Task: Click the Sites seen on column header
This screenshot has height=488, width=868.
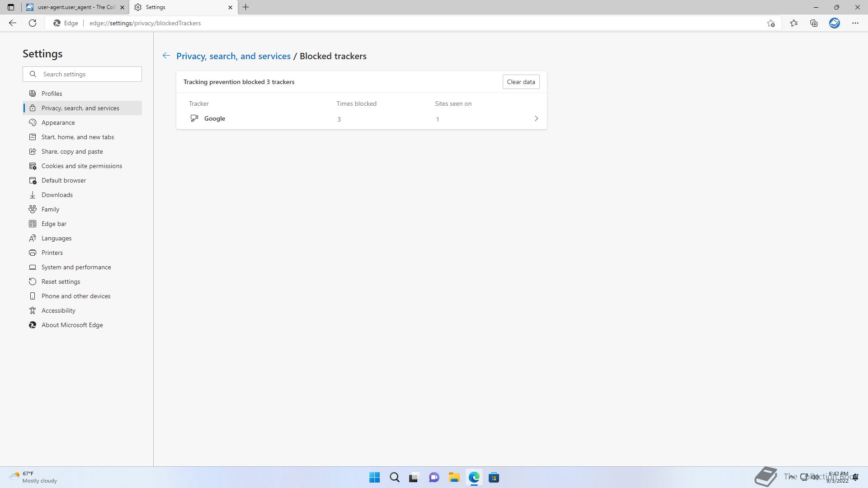Action: (453, 103)
